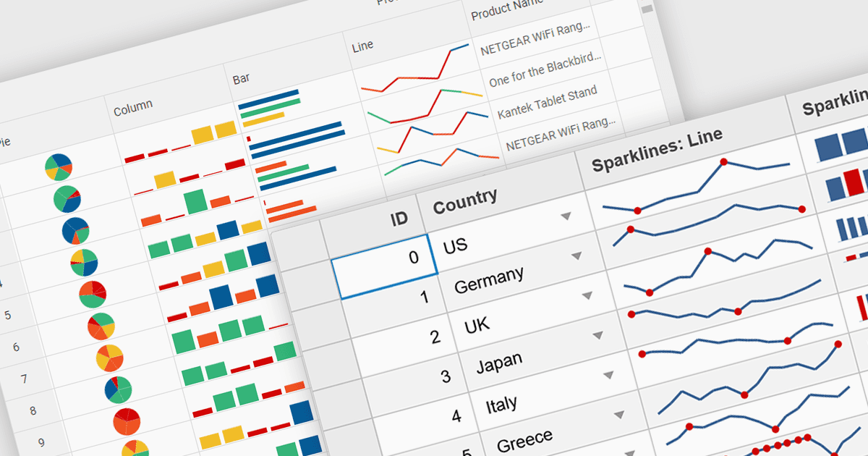Click the US country cell text

455,246
